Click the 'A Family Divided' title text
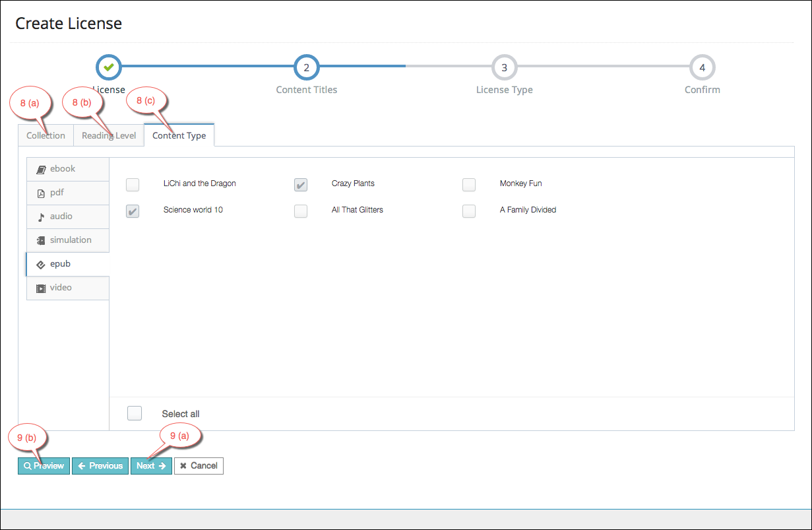 528,210
